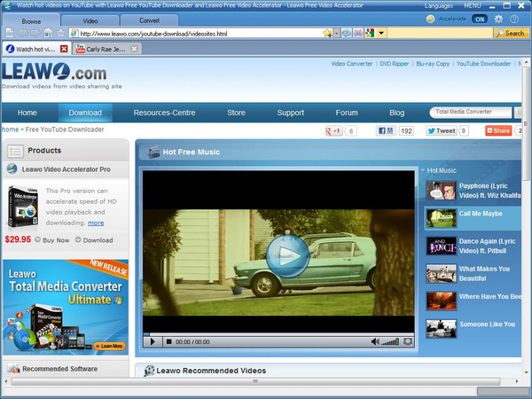Screen dimensions: 532x399
Task: Open help with the question mark icon
Action: tap(514, 19)
